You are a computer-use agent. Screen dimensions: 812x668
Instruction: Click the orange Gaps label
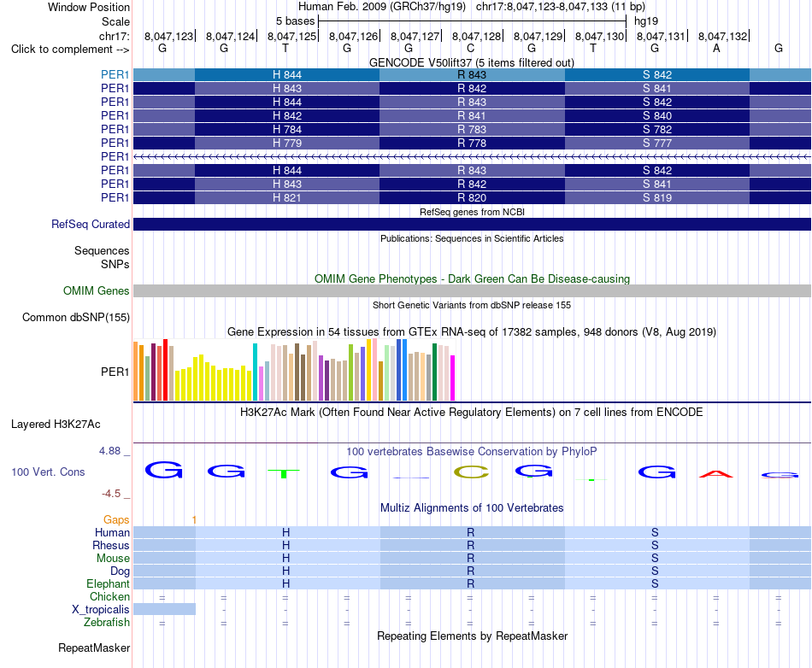point(116,519)
